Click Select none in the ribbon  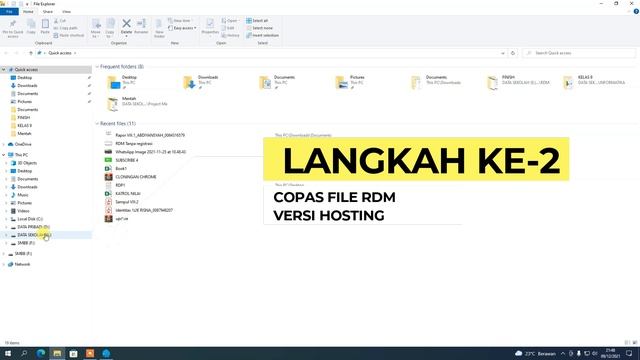point(259,28)
